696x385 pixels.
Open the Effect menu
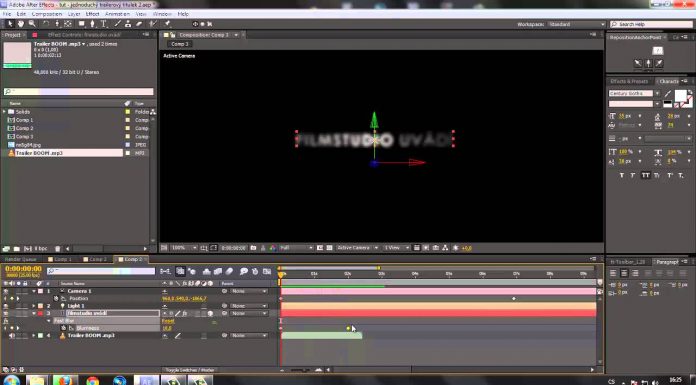(92, 14)
